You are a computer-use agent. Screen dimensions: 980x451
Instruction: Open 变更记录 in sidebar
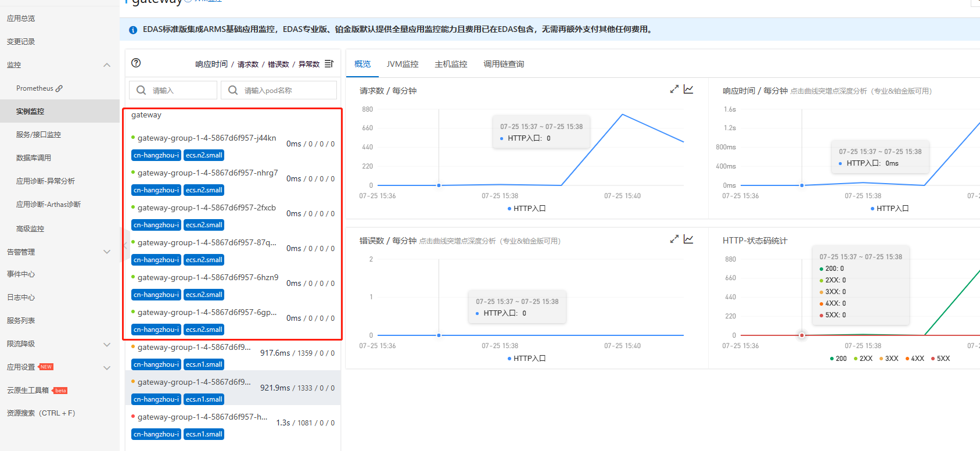tap(21, 42)
